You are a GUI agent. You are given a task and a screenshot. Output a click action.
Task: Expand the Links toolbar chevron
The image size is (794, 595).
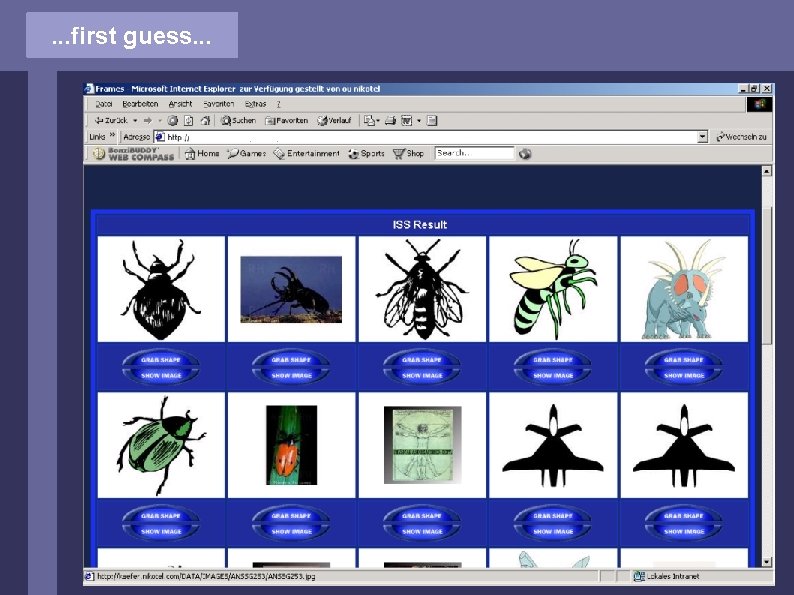112,136
